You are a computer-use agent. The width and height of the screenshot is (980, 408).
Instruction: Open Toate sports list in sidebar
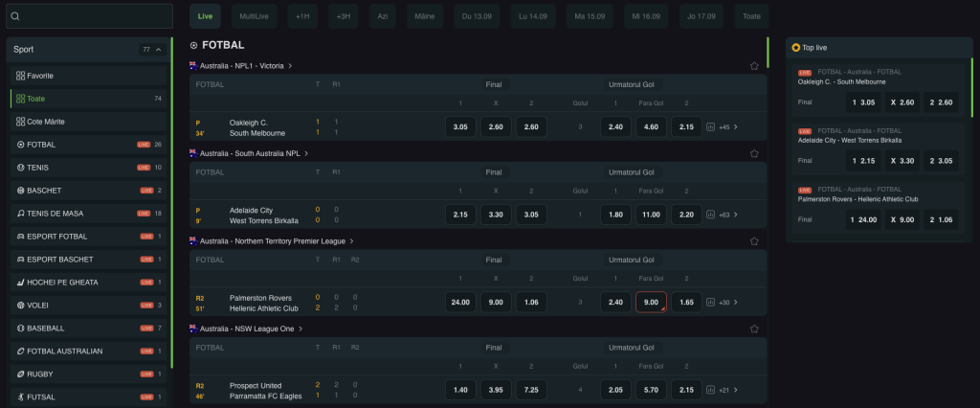(89, 99)
